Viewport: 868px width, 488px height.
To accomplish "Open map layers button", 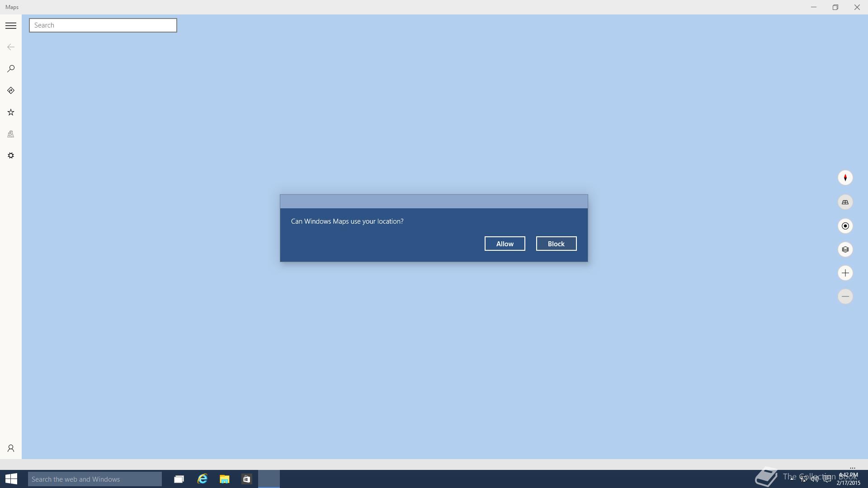I will pos(845,249).
